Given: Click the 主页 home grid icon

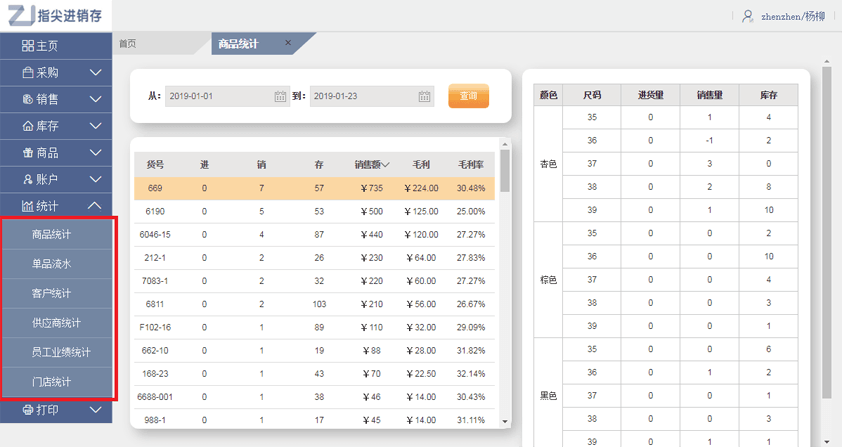Looking at the screenshot, I should tap(28, 46).
